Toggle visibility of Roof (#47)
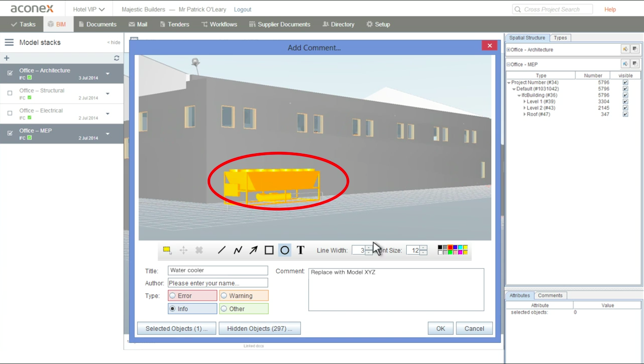The width and height of the screenshot is (644, 364). (625, 114)
